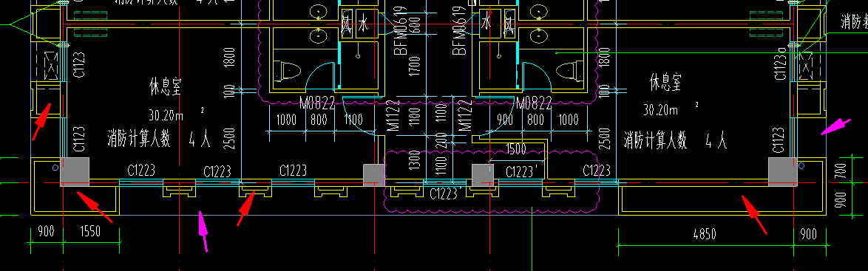Select the left room's '休息室' label
Viewport: 868px width, 271px height.
click(165, 87)
